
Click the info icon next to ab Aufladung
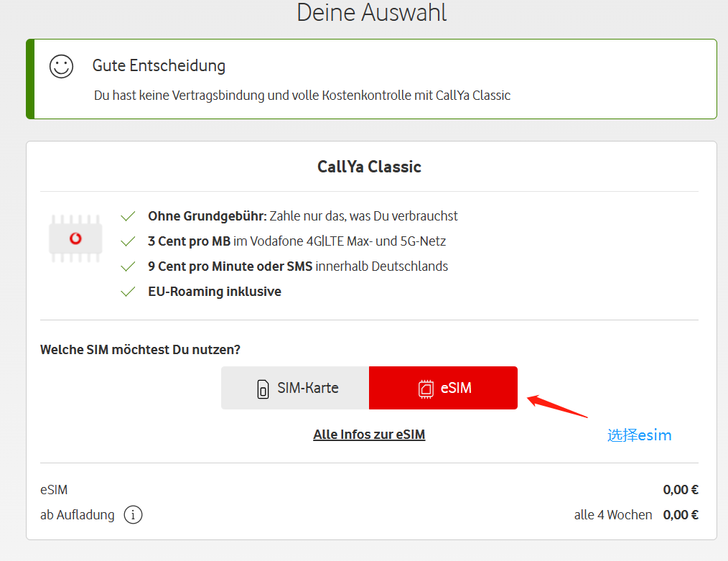pyautogui.click(x=134, y=514)
